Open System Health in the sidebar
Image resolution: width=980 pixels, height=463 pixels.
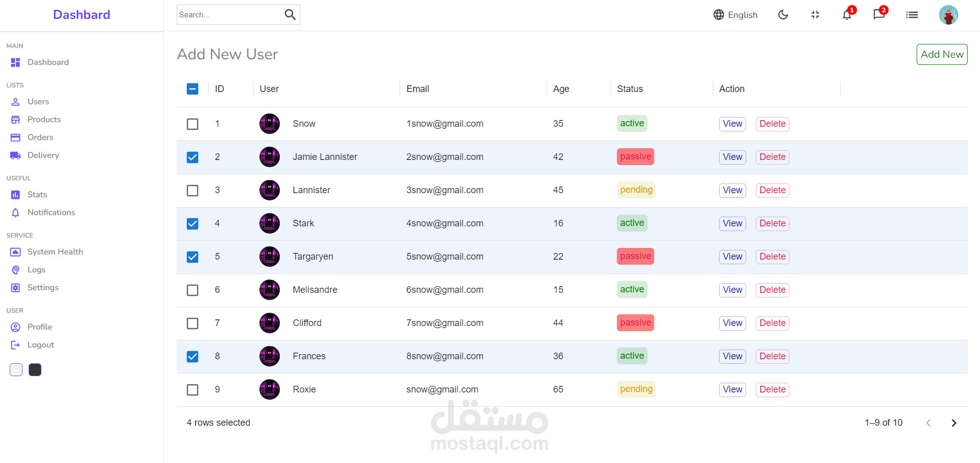(55, 252)
